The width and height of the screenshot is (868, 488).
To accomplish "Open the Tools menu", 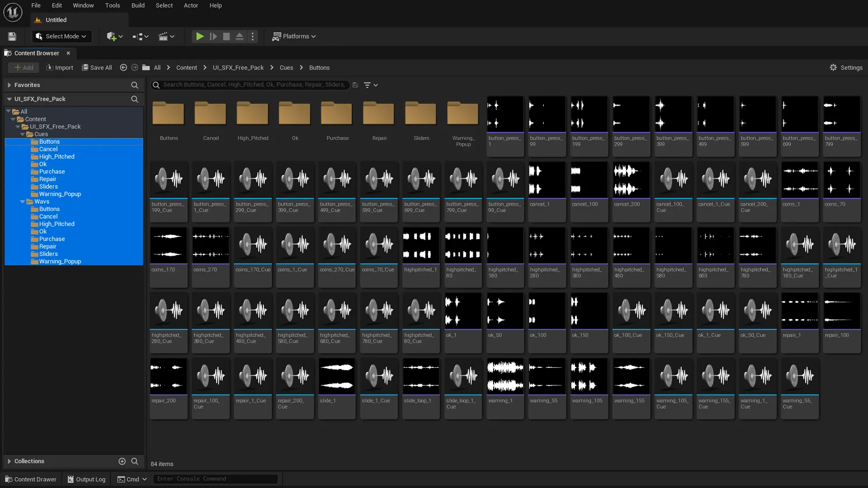I will pos(113,5).
